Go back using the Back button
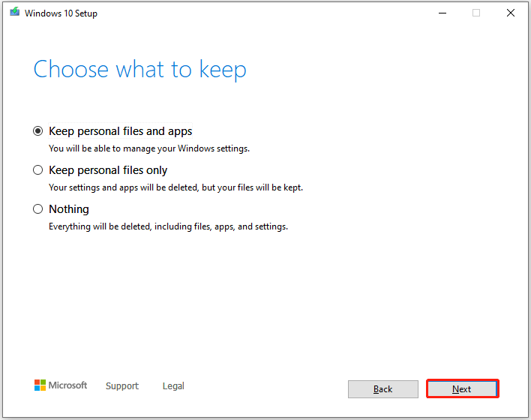The height and width of the screenshot is (420, 531). click(x=383, y=388)
